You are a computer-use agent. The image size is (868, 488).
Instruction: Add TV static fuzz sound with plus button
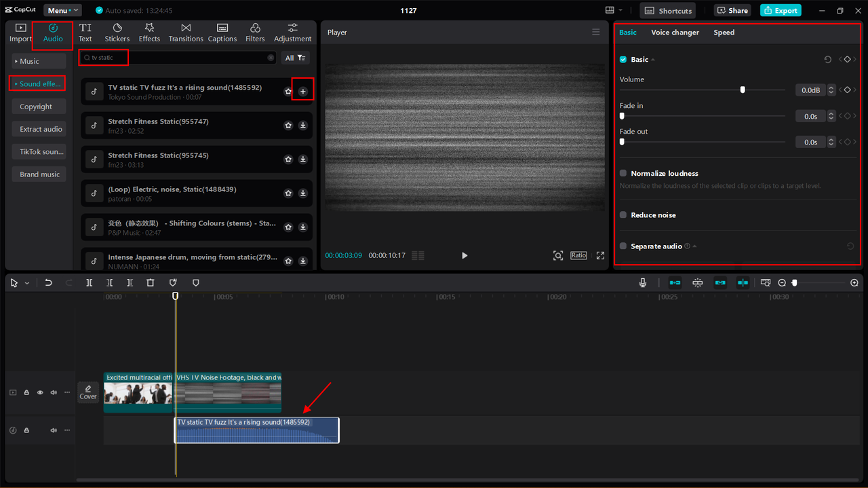coord(302,92)
